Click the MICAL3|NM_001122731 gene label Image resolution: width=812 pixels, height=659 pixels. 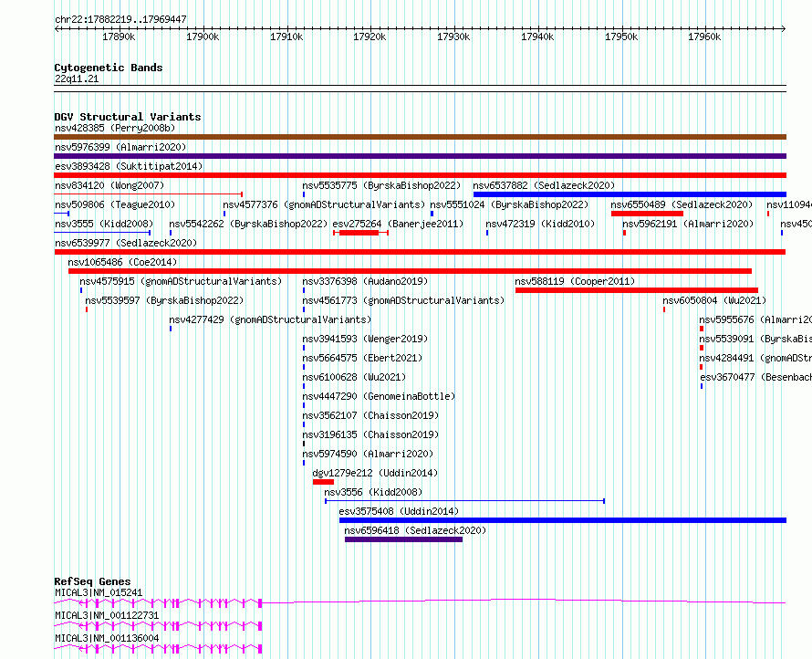click(x=107, y=615)
